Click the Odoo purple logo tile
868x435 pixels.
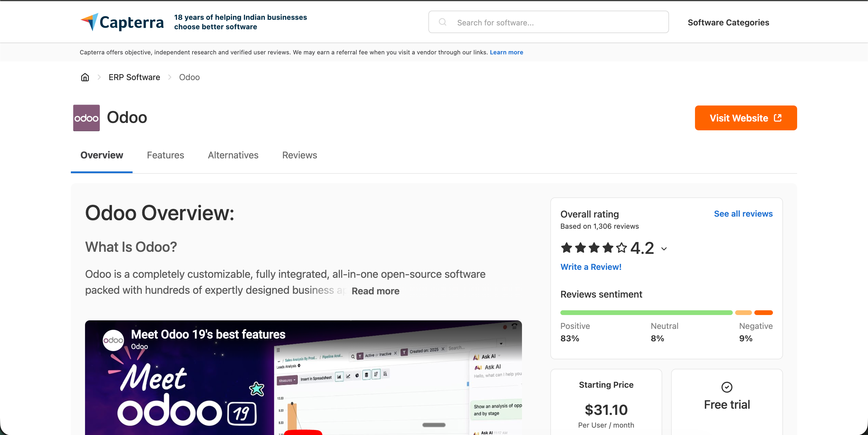86,118
